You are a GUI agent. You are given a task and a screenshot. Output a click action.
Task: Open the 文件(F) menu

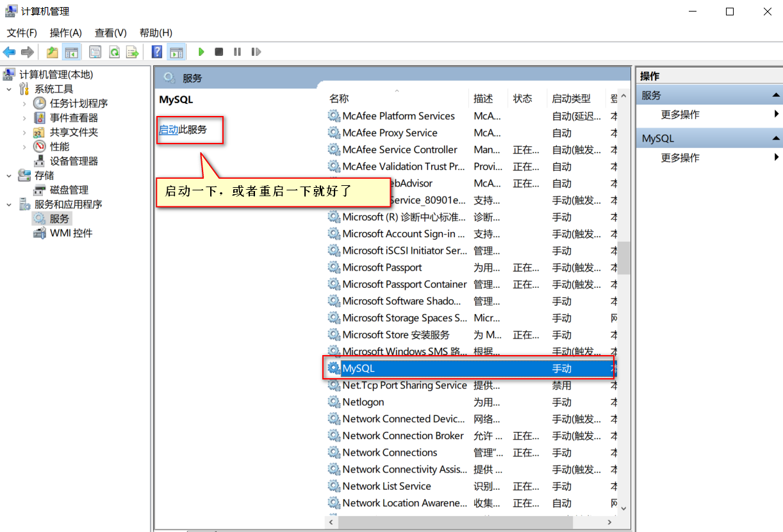(22, 33)
